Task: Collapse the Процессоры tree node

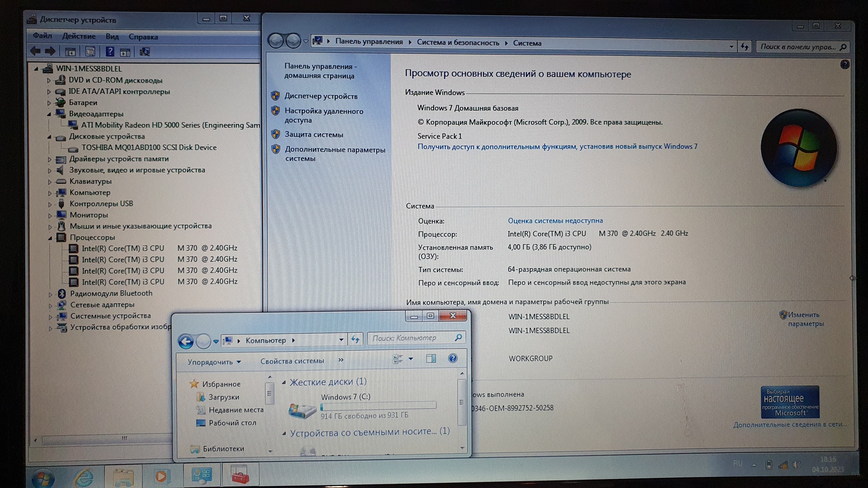Action: pos(50,238)
